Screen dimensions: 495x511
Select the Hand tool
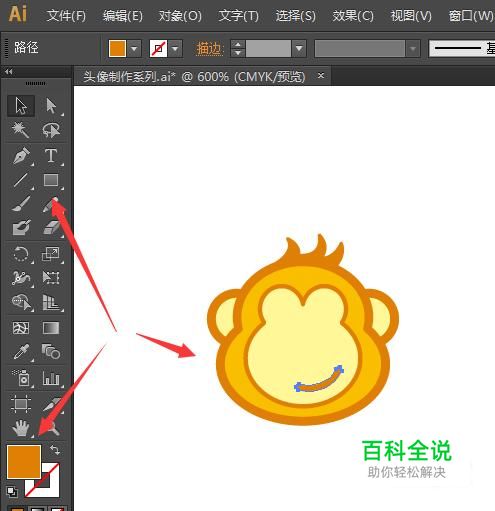[21, 428]
